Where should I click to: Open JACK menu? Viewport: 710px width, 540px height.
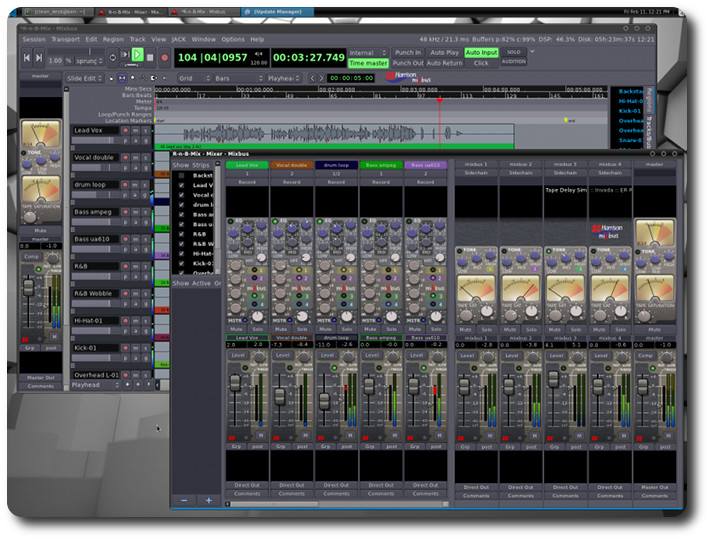click(178, 39)
